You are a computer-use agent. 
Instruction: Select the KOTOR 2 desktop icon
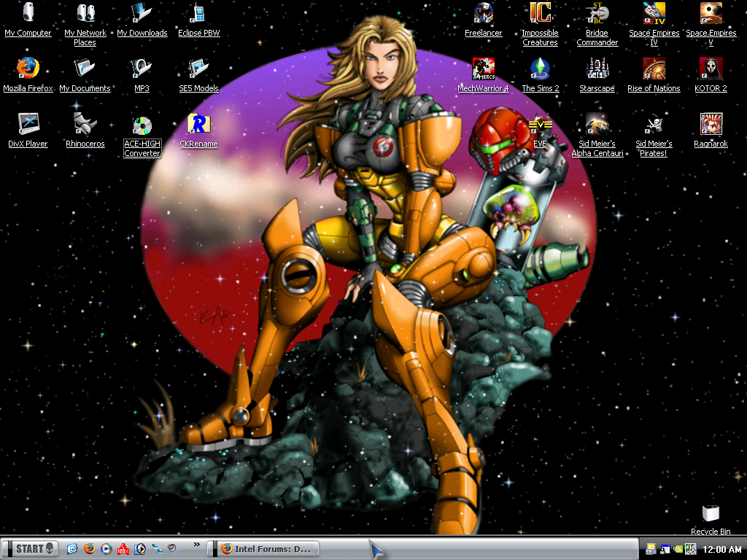pos(711,69)
